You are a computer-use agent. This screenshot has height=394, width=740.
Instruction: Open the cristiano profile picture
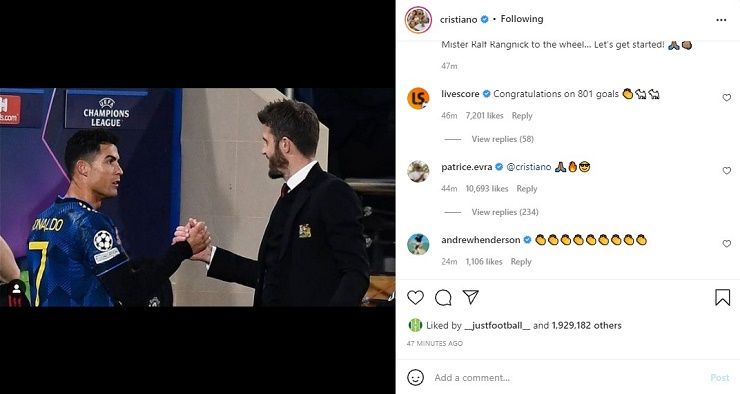tap(418, 20)
